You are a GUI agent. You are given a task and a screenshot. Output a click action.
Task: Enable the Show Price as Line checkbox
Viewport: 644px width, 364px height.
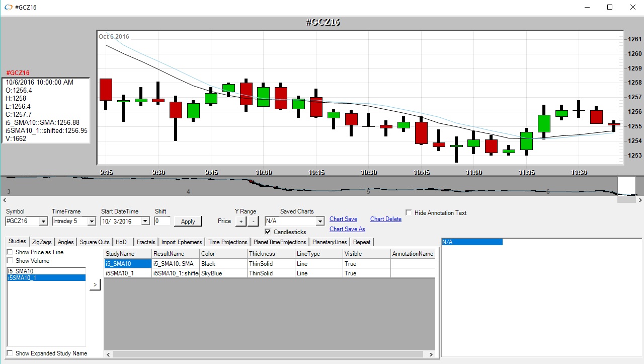pyautogui.click(x=10, y=252)
